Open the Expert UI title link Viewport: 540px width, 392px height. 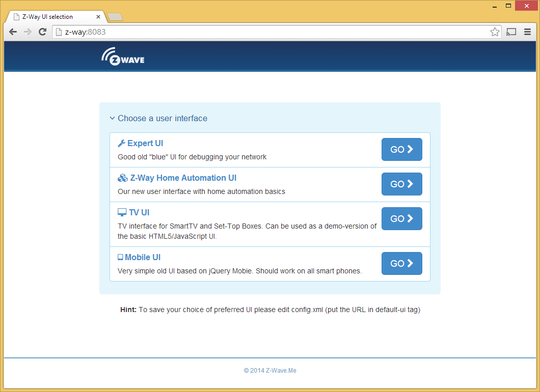tap(145, 144)
